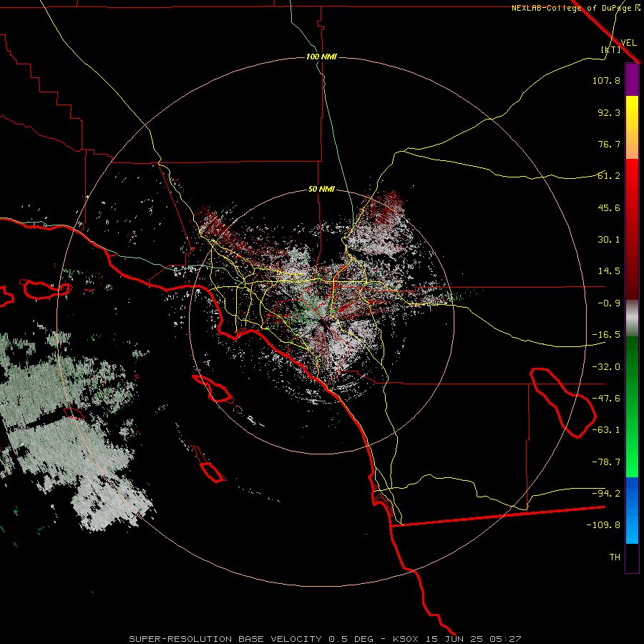Click the -16.5 legend value
The height and width of the screenshot is (644, 644).
point(606,335)
